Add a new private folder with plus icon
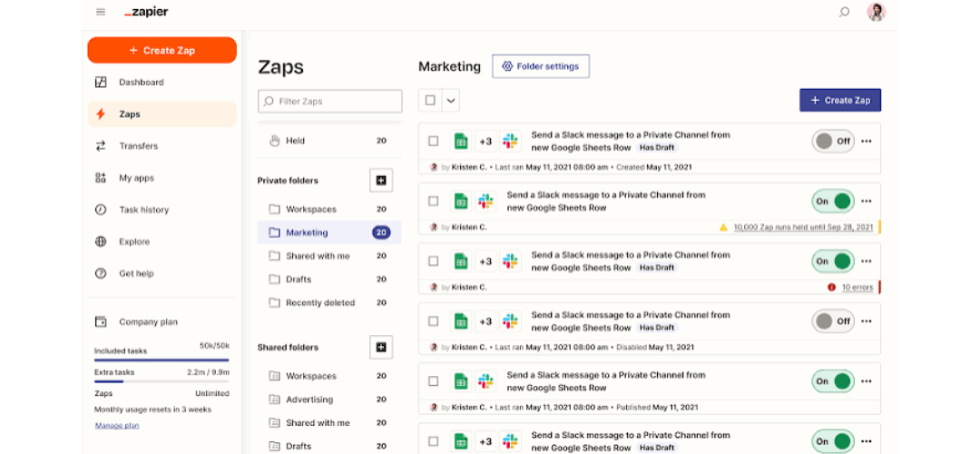Image resolution: width=980 pixels, height=454 pixels. [x=381, y=181]
